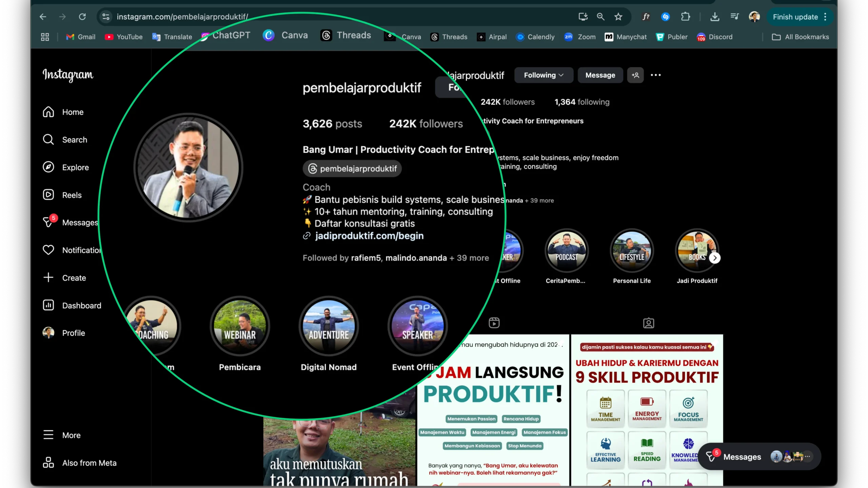Open the 9 Skill Produktif post
The image size is (868, 488).
pos(647,410)
